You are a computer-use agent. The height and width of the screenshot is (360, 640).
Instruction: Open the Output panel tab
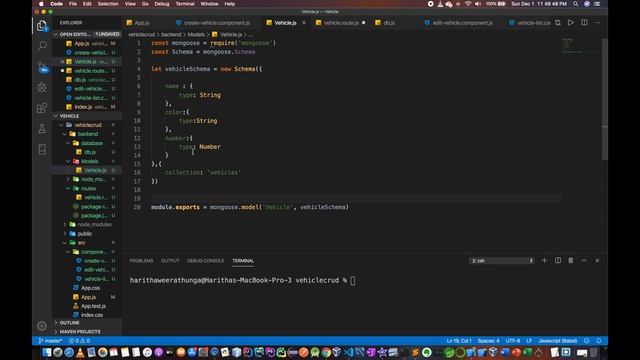click(170, 260)
